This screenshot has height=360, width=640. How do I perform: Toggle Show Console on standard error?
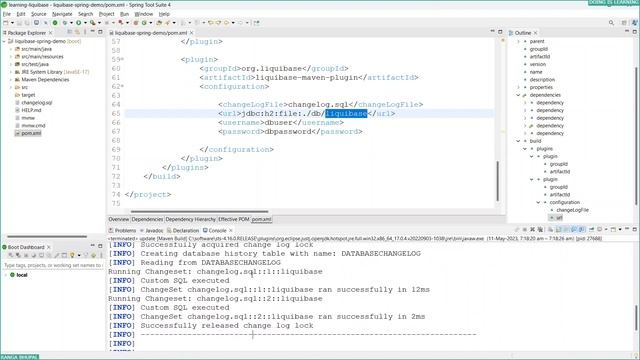582,229
